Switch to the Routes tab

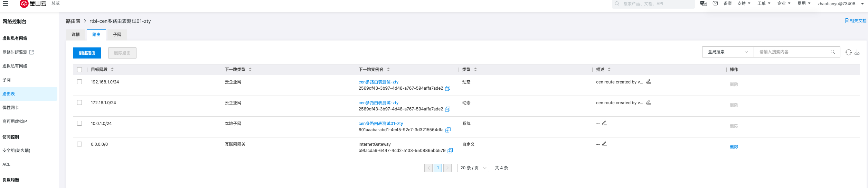(x=96, y=35)
